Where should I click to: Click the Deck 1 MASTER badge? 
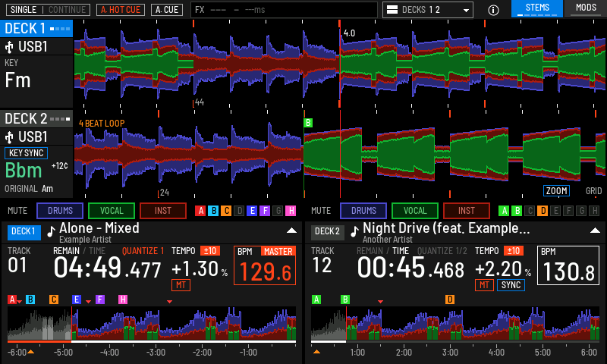pyautogui.click(x=278, y=252)
